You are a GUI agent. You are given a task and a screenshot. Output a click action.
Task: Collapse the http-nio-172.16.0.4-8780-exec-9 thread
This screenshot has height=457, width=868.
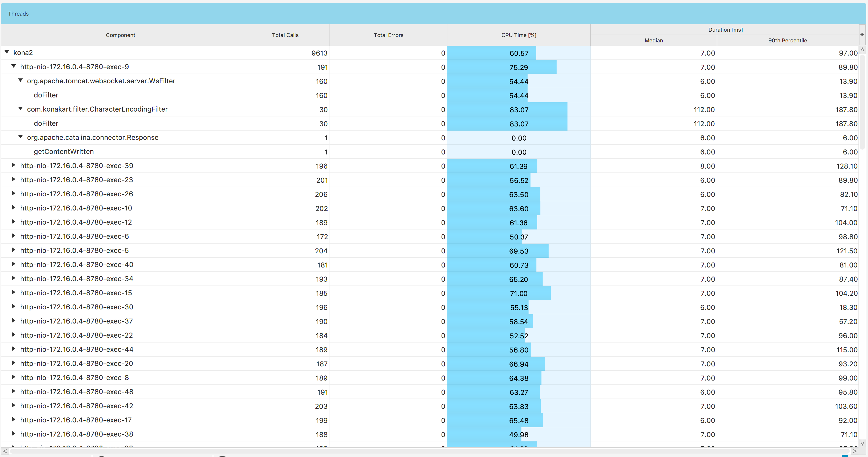pos(13,67)
